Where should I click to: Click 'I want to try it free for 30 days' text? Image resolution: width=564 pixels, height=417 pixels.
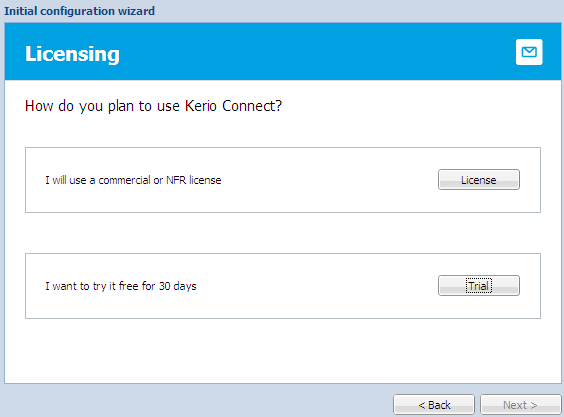pyautogui.click(x=120, y=286)
